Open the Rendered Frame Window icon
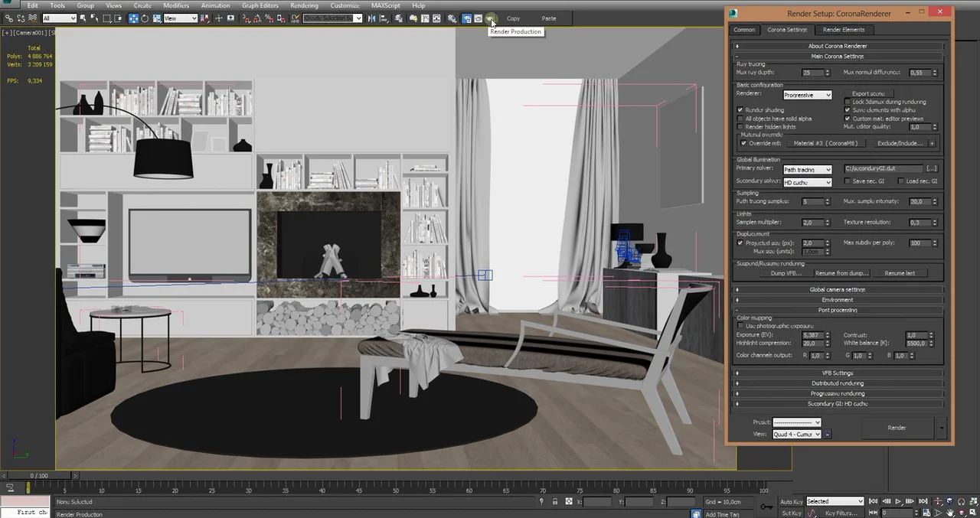The height and width of the screenshot is (518, 980). click(479, 18)
